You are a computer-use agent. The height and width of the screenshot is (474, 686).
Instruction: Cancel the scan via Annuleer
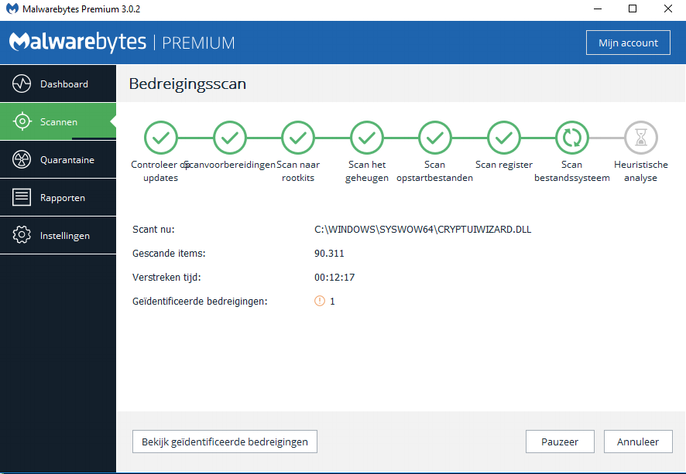(x=637, y=441)
